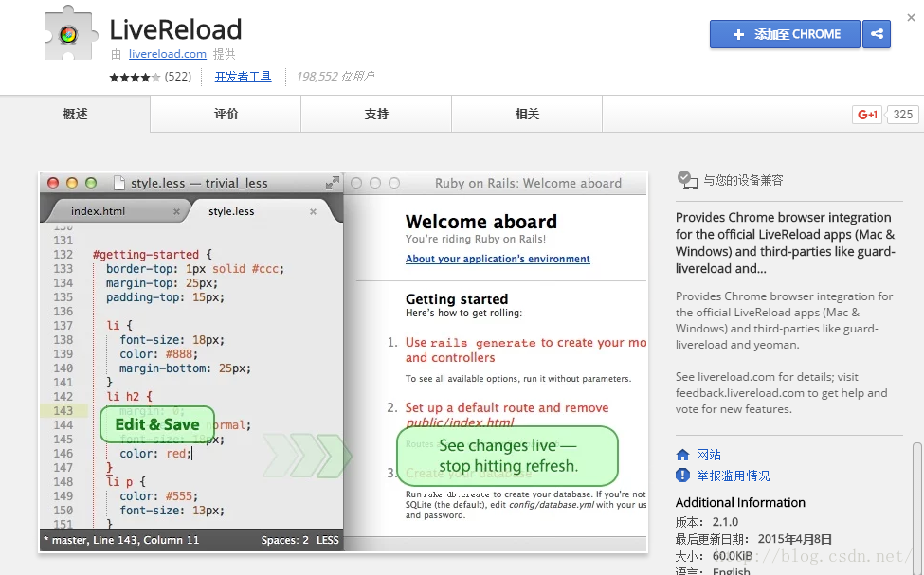Click the LiveReload screenshot preview image

pyautogui.click(x=344, y=362)
